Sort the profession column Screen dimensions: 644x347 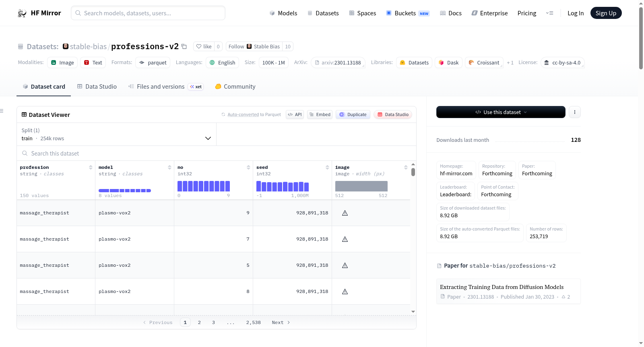click(91, 167)
